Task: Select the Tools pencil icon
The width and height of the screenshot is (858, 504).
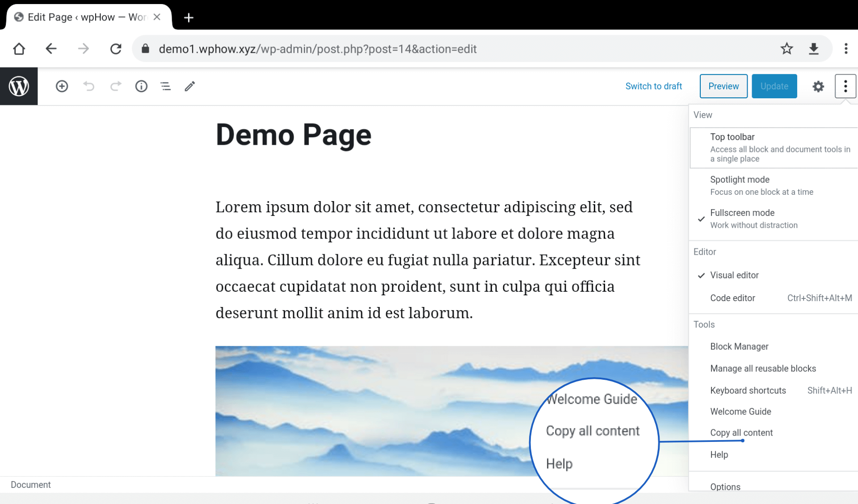Action: click(x=189, y=86)
